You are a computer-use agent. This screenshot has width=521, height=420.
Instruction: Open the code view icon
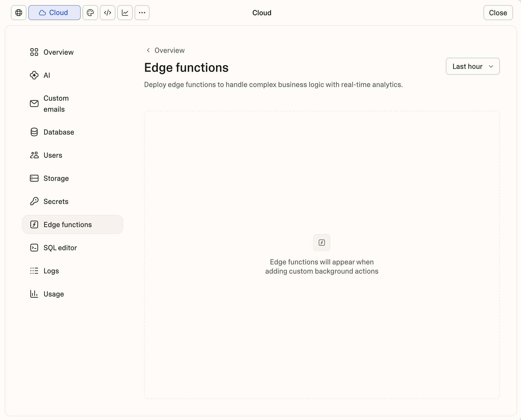tap(107, 13)
